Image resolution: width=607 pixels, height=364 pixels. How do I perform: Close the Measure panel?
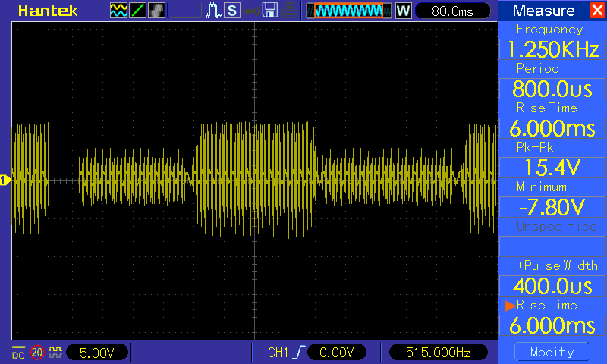[597, 10]
